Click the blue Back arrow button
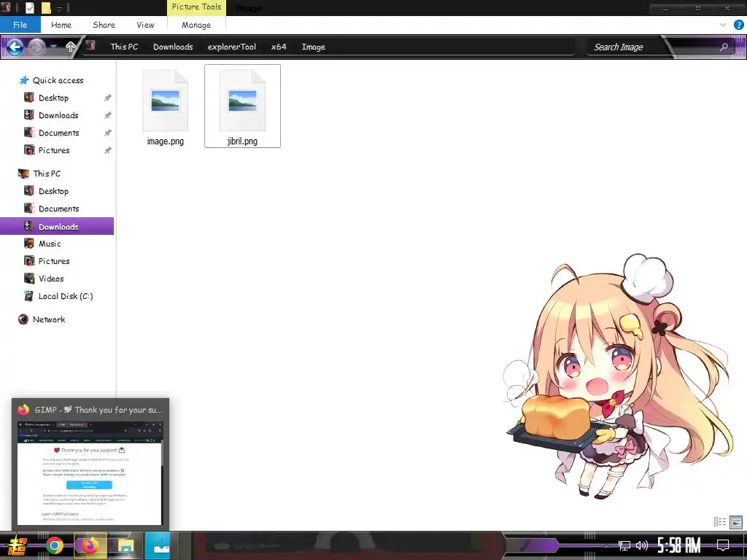This screenshot has height=560, width=747. click(15, 47)
